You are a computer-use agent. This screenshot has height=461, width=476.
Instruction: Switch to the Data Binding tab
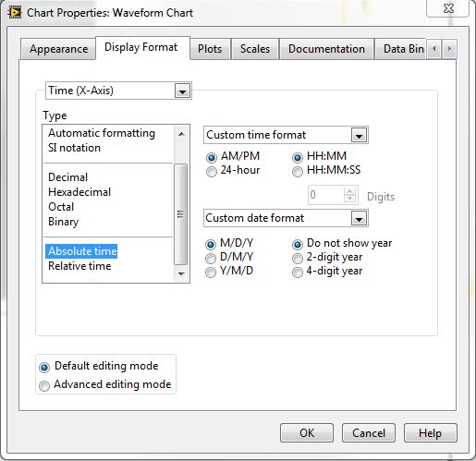pos(401,49)
